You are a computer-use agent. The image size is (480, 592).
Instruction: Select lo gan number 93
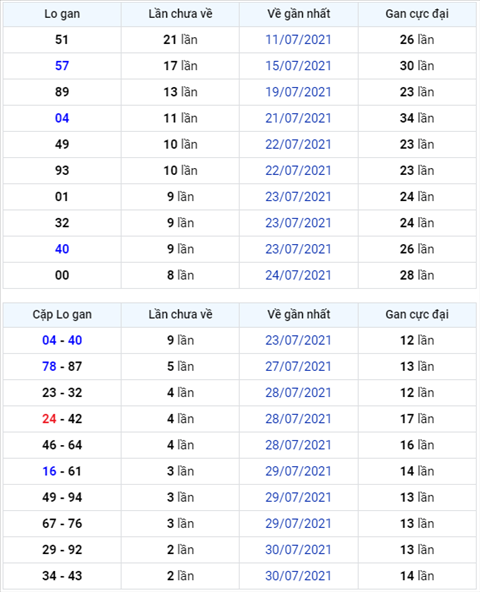tap(62, 170)
